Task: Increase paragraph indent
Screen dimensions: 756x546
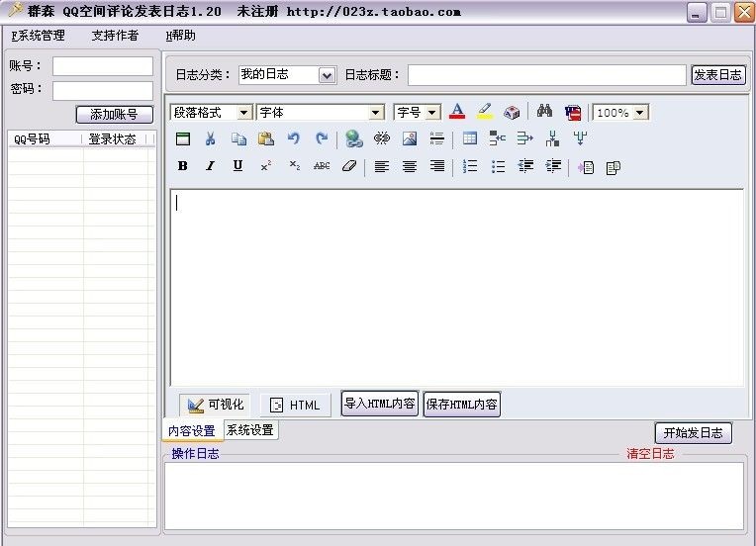Action: click(553, 167)
